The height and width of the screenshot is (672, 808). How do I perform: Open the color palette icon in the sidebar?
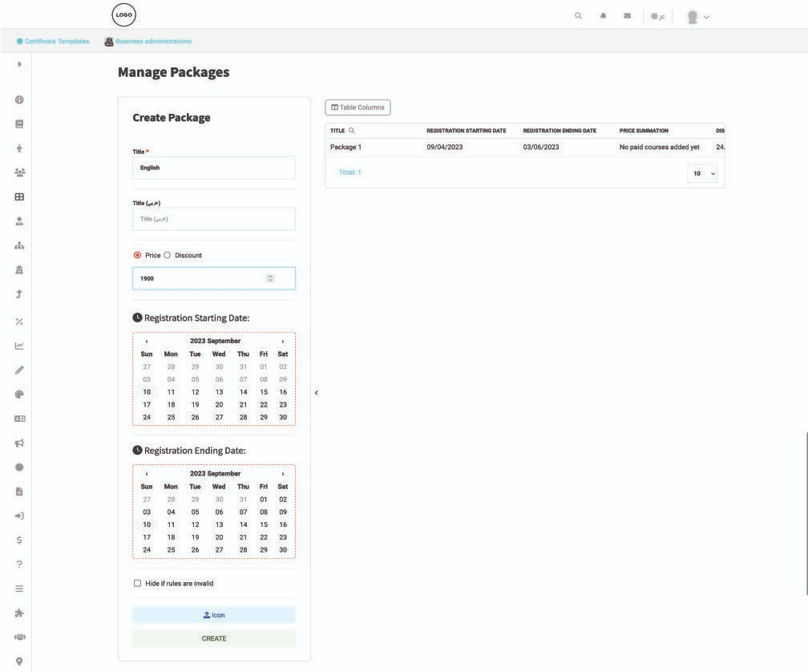pos(19,395)
